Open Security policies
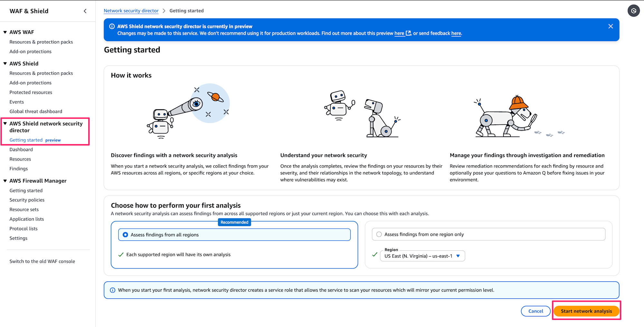The height and width of the screenshot is (327, 644). (x=27, y=200)
